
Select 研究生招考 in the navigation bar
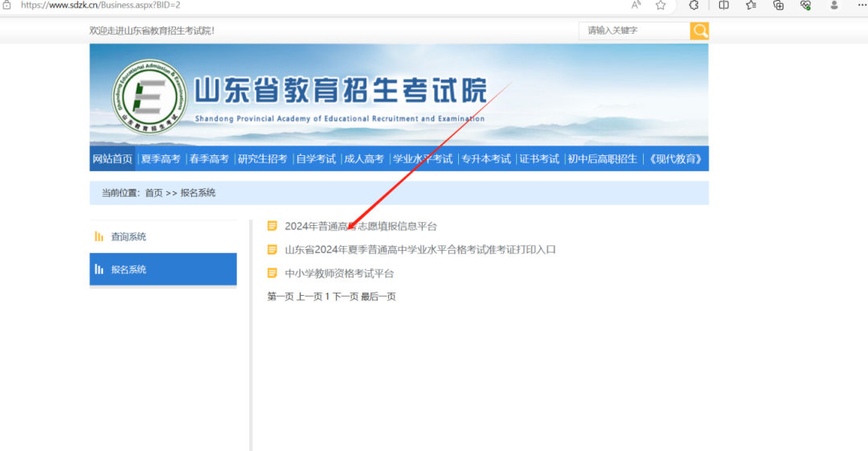tap(262, 159)
